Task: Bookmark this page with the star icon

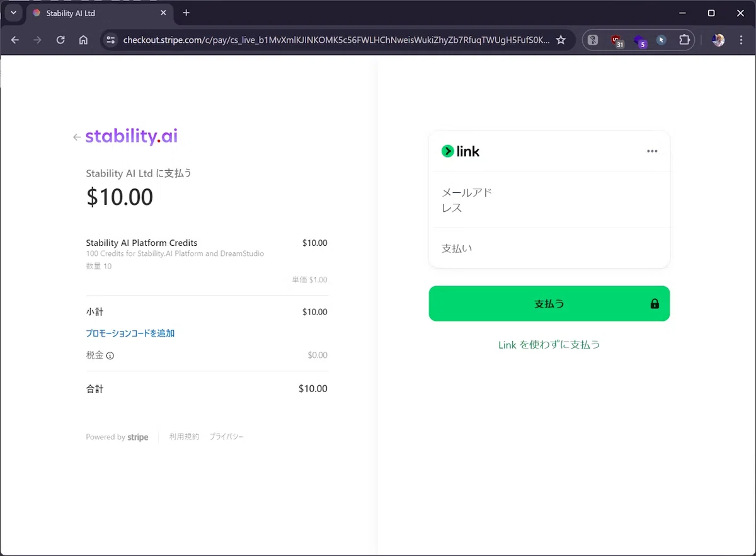Action: 561,40
